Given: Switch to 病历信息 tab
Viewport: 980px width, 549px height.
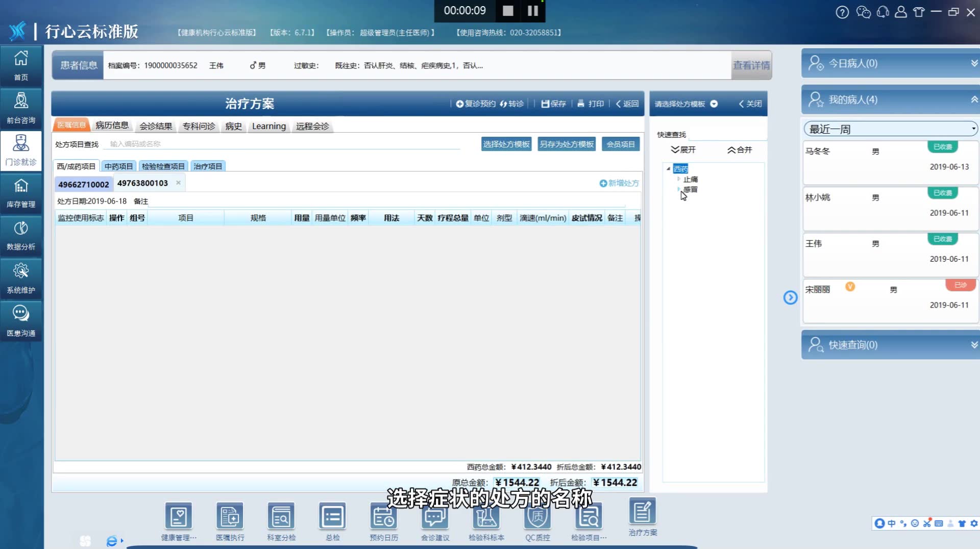Looking at the screenshot, I should pos(112,126).
